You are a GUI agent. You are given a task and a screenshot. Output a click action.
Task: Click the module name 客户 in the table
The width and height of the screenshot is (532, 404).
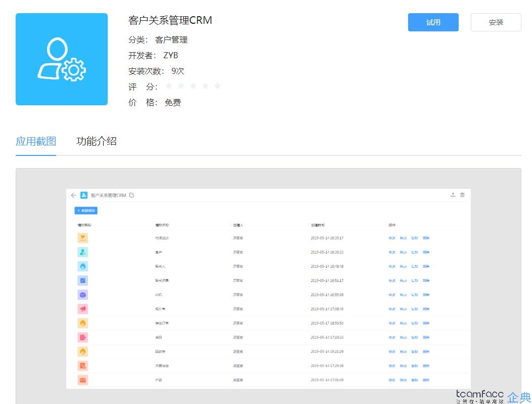click(158, 253)
